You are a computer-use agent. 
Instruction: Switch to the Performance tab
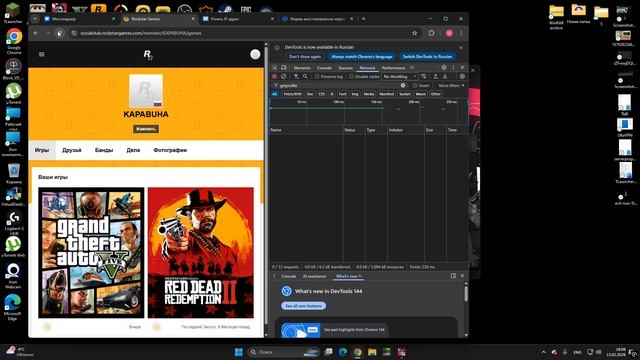tap(393, 68)
